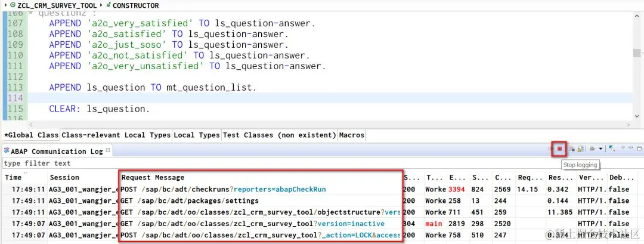Click editor horizontal scrollbar right arrow
The image size is (644, 244).
pyautogui.click(x=628, y=125)
